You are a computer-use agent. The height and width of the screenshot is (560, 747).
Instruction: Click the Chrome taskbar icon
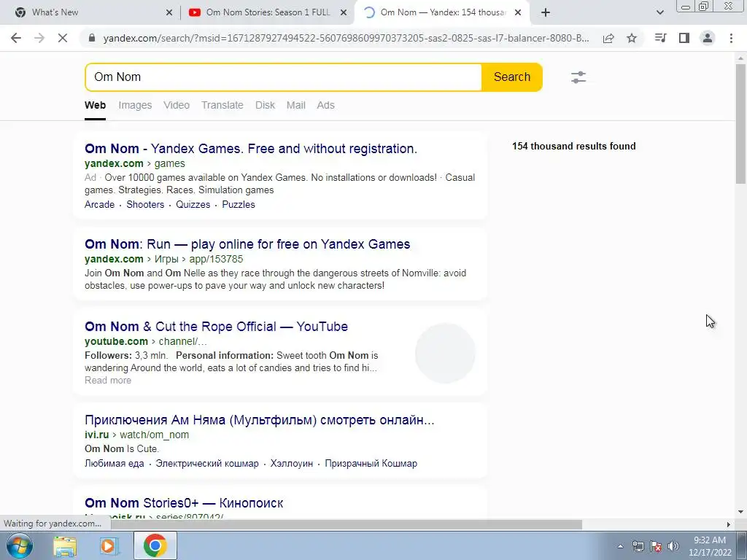tap(155, 545)
